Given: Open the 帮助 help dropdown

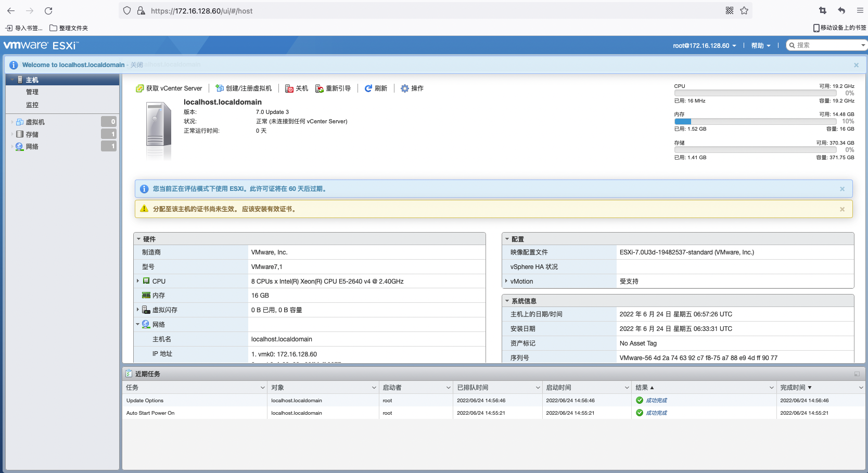Looking at the screenshot, I should pyautogui.click(x=760, y=46).
